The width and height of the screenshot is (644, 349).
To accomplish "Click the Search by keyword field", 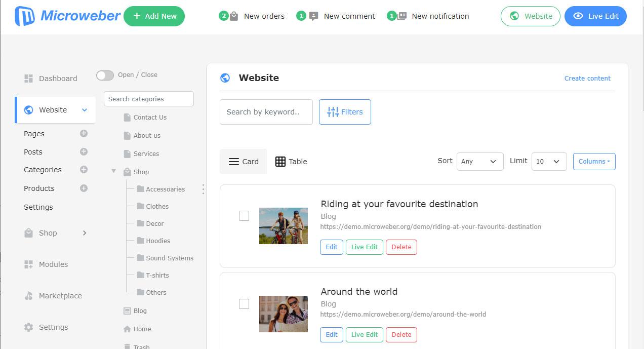I will 266,112.
